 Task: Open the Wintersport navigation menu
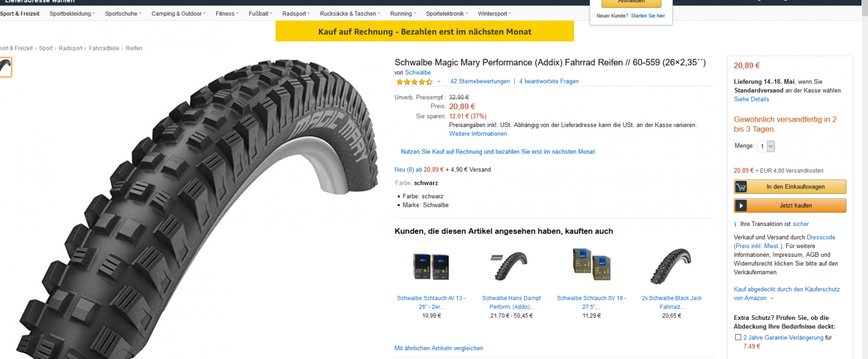[x=494, y=14]
